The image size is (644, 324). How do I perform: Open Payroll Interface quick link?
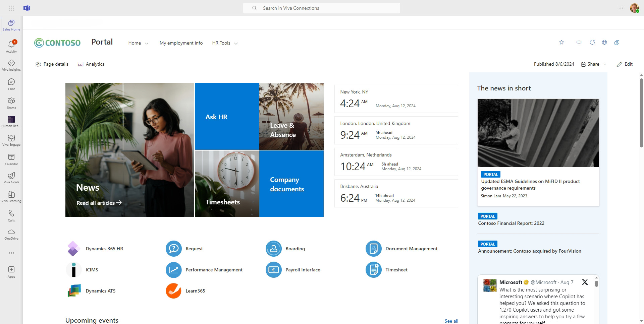pos(293,270)
